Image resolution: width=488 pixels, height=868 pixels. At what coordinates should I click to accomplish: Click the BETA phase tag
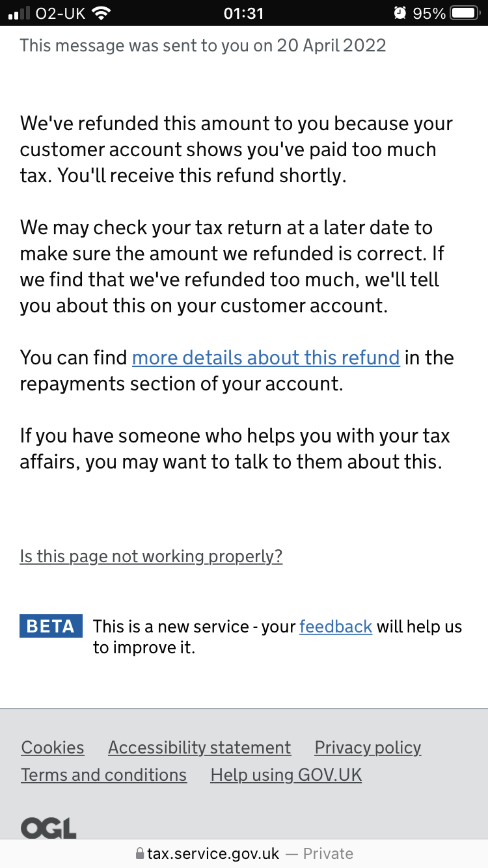pyautogui.click(x=51, y=626)
